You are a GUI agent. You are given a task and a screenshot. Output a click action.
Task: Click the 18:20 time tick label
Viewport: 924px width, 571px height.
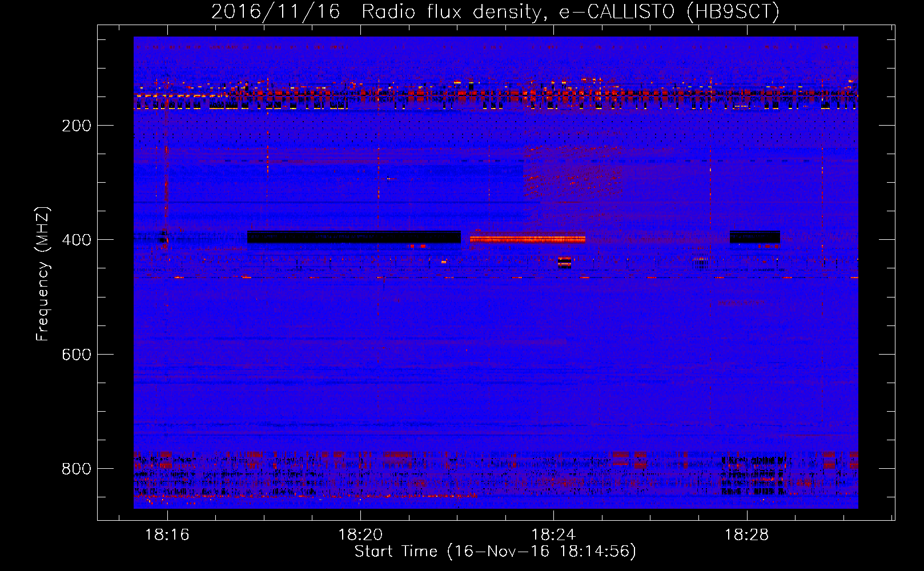tap(360, 535)
